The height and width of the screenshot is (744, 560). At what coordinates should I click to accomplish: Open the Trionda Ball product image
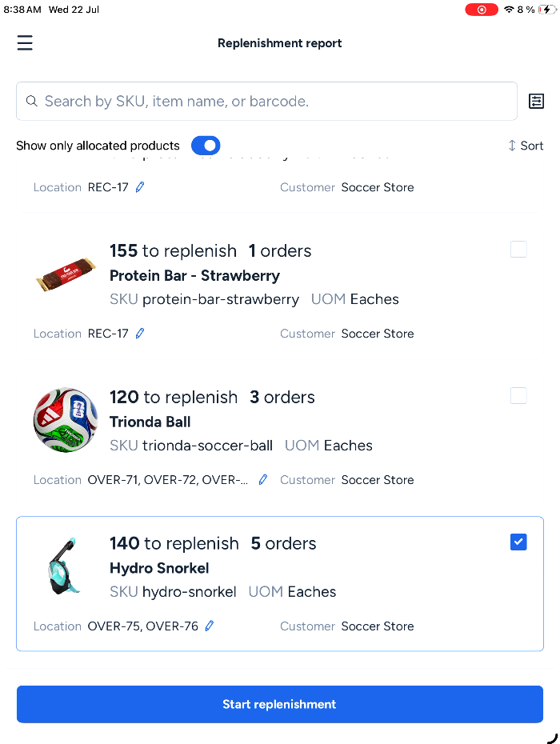point(66,420)
